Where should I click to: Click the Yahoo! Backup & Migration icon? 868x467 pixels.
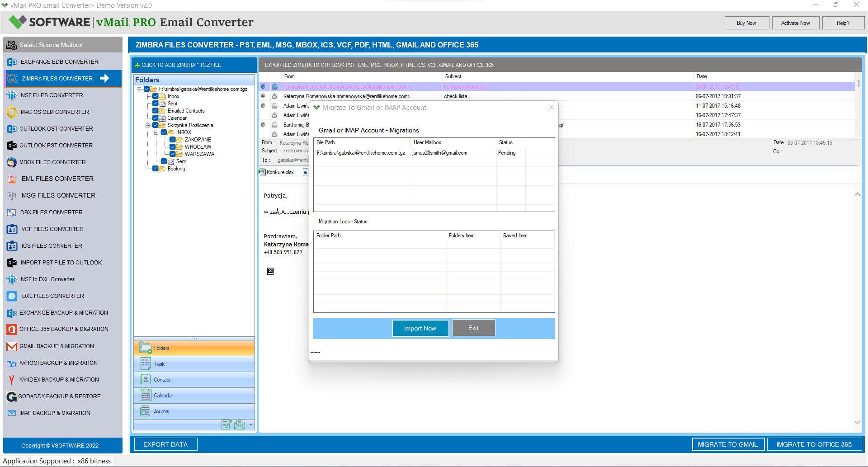coord(12,363)
